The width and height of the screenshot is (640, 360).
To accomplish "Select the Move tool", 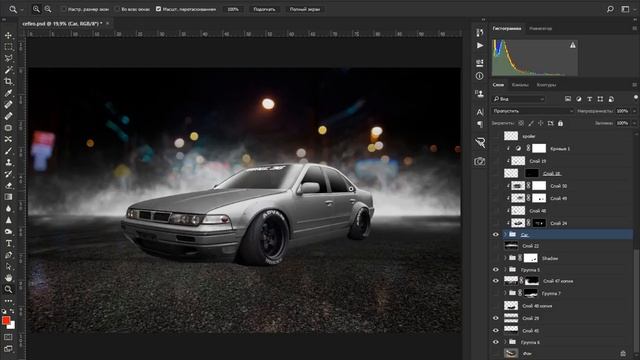I will click(8, 36).
